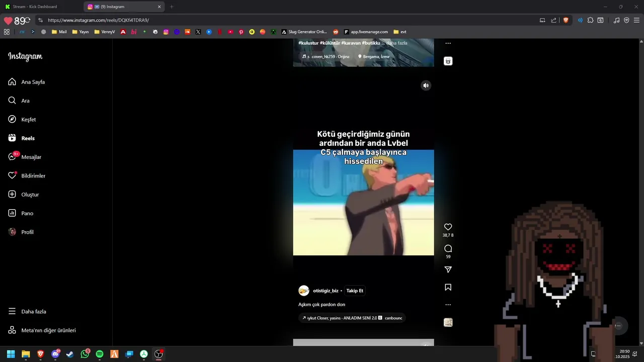
Task: Open app.fivemanage.com bookmark
Action: coord(366,32)
